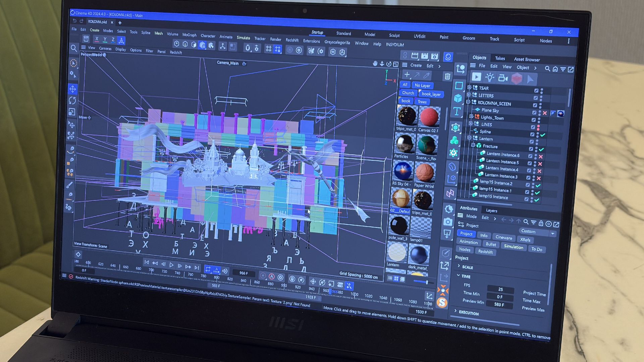Click the camera icon in side palette
This screenshot has height=362, width=644.
[447, 222]
